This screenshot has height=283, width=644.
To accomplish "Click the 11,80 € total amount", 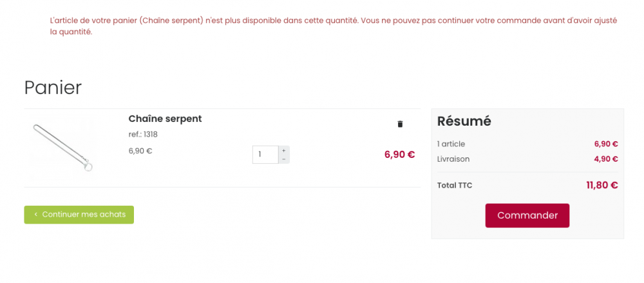I will pos(601,186).
